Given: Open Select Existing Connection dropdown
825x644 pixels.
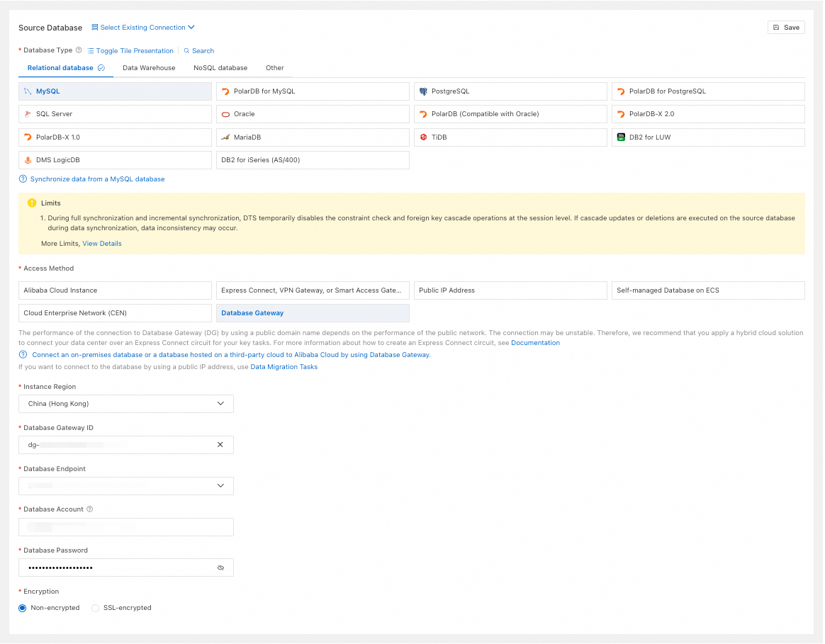Looking at the screenshot, I should [x=143, y=28].
